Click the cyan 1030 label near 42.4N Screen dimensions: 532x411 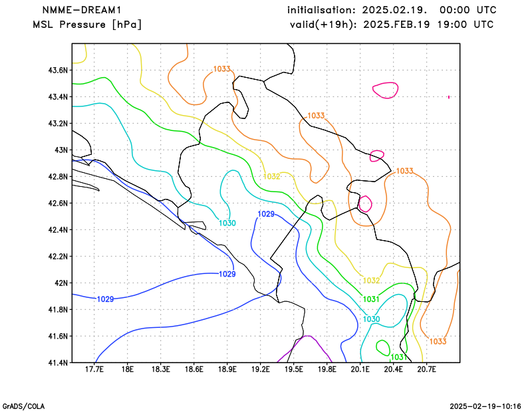[x=227, y=223]
